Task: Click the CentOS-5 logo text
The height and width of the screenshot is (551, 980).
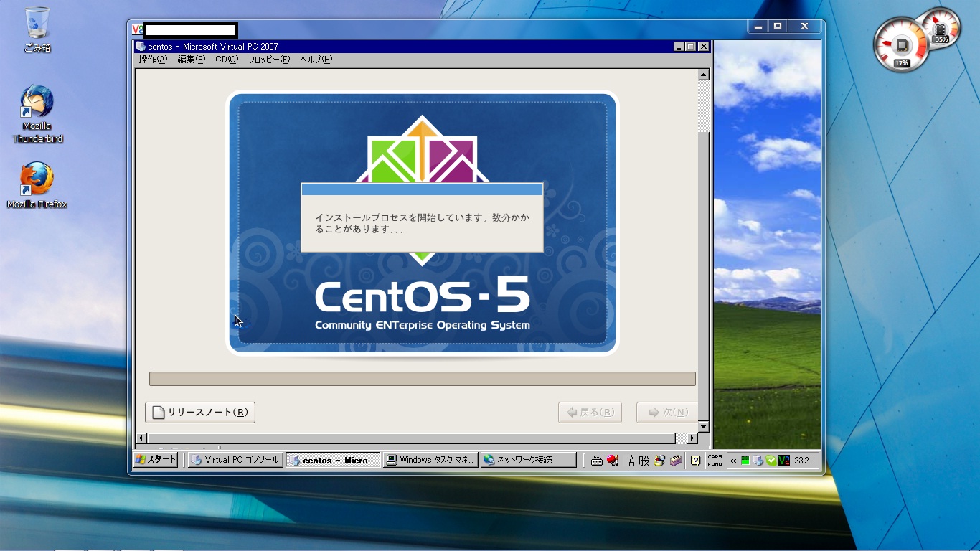Action: coord(423,295)
